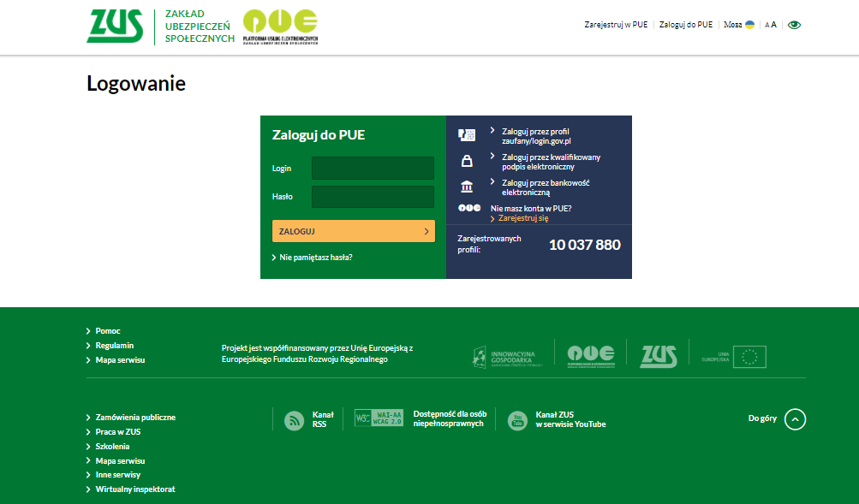
Task: Choose Zaloguj przez profil zaufany/login.gov.pl
Action: tap(536, 136)
